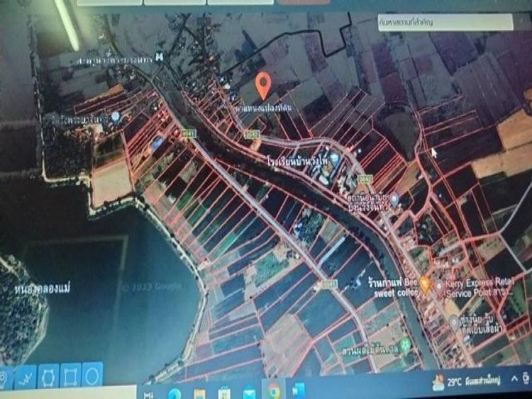Click the Kerry Express Retail Service Point marker

pos(438,285)
